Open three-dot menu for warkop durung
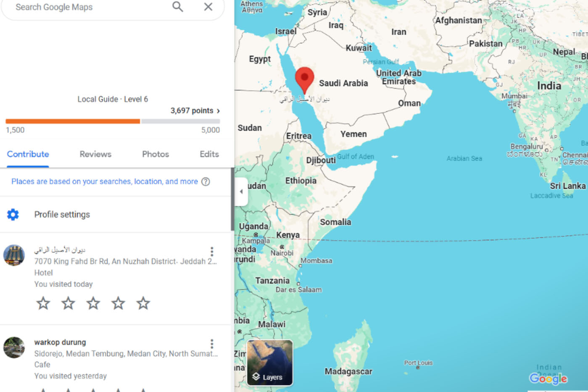The width and height of the screenshot is (588, 392). (212, 344)
